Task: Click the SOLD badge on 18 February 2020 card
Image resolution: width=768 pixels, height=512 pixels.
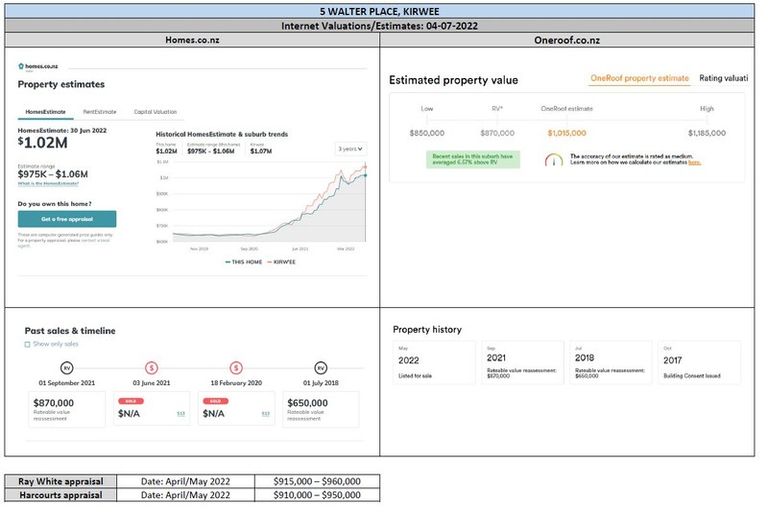Action: pyautogui.click(x=213, y=400)
